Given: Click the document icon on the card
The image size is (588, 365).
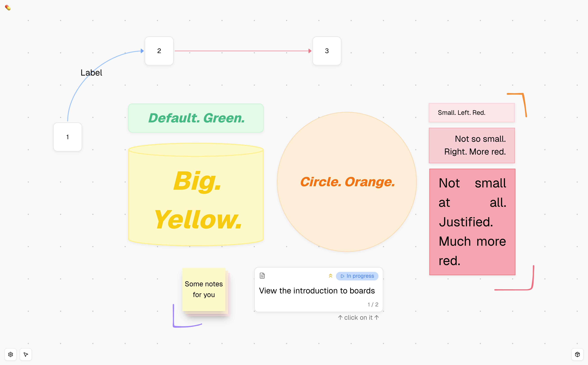Looking at the screenshot, I should coord(262,276).
